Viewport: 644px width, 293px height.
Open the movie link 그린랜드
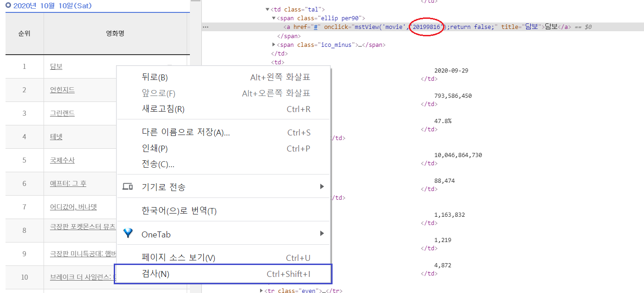coord(62,113)
